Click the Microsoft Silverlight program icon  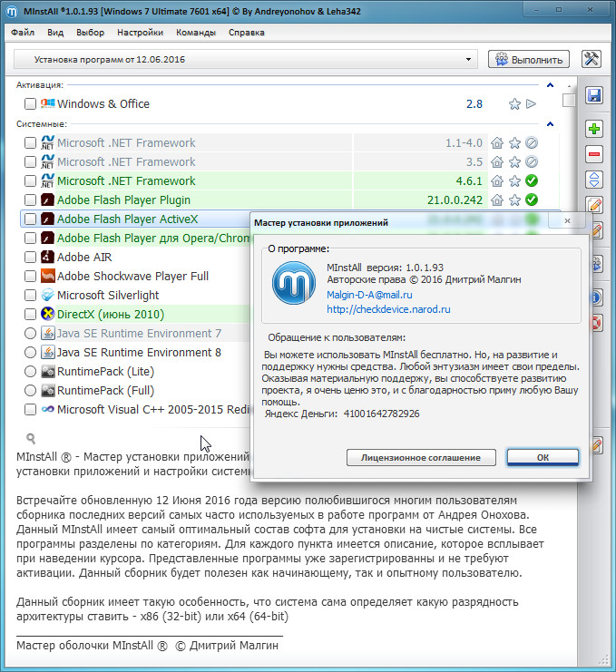click(47, 295)
